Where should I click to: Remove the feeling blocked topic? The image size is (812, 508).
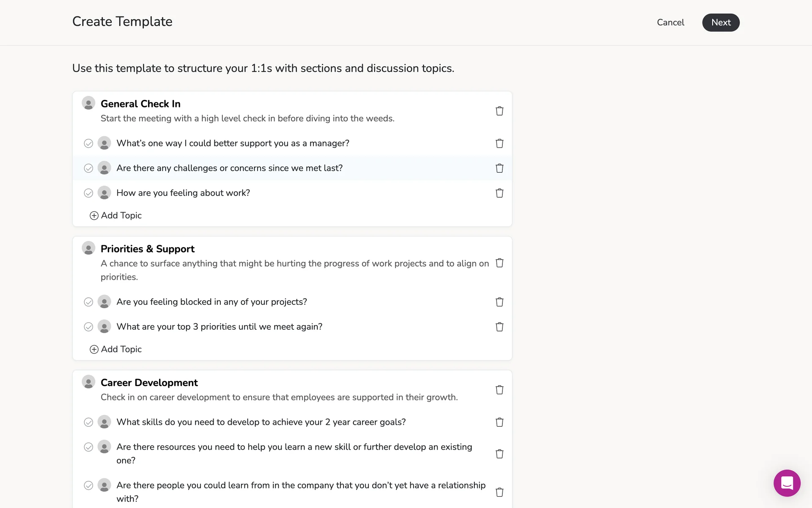coord(499,302)
